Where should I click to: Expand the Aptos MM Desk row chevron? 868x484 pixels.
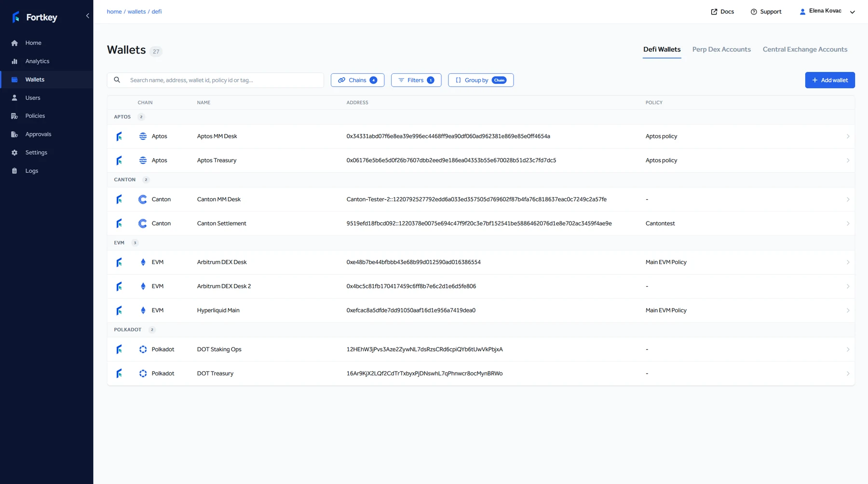848,136
